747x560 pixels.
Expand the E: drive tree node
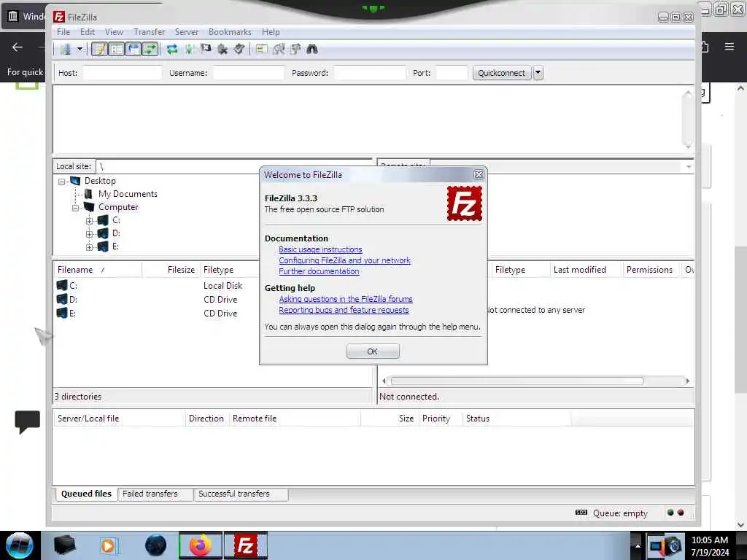(x=89, y=247)
